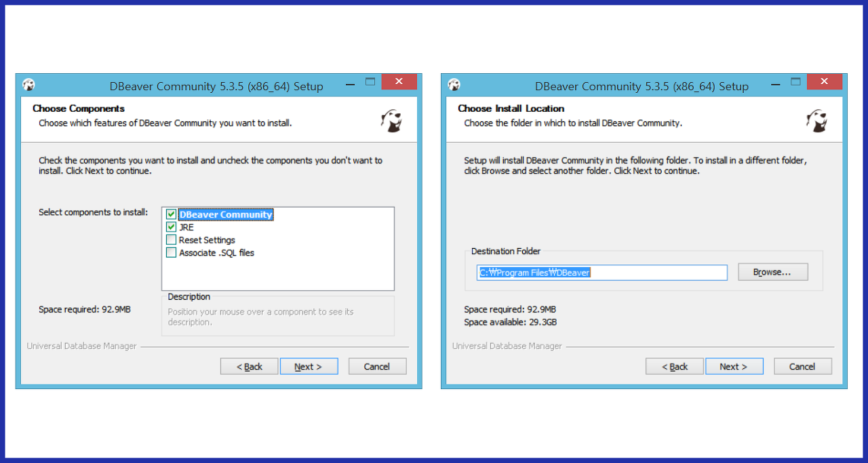Cancel setup in Choose Install Location window
The height and width of the screenshot is (463, 868).
pos(802,366)
